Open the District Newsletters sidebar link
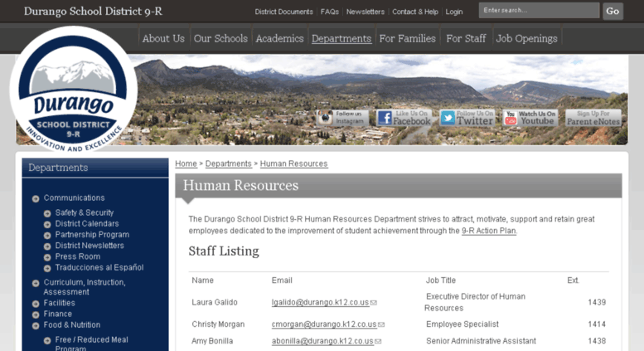Screen dimensions: 644x351 90,246
